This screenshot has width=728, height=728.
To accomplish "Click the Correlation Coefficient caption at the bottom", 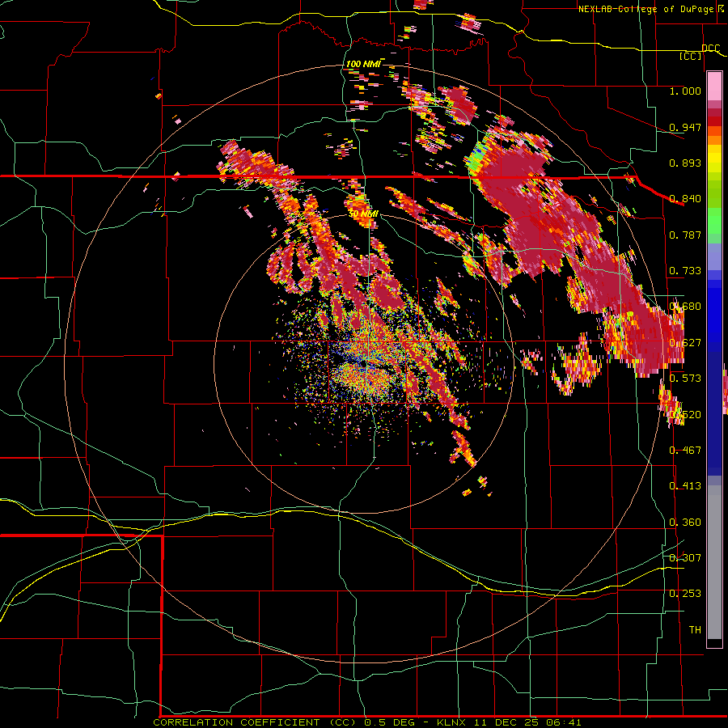I will 366,722.
